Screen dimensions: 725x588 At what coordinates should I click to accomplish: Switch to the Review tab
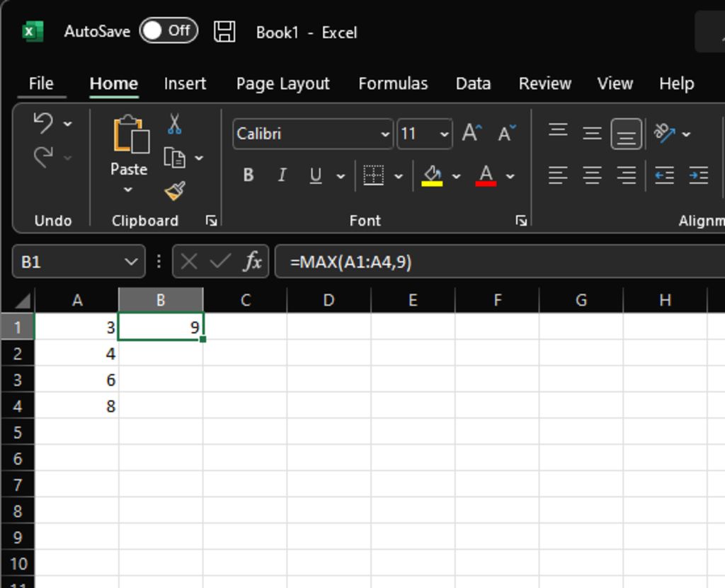[x=545, y=83]
